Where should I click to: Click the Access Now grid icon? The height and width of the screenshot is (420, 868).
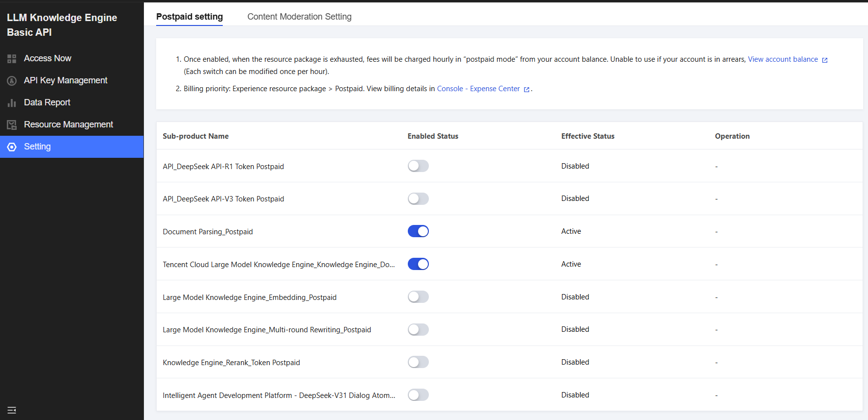pyautogui.click(x=12, y=59)
